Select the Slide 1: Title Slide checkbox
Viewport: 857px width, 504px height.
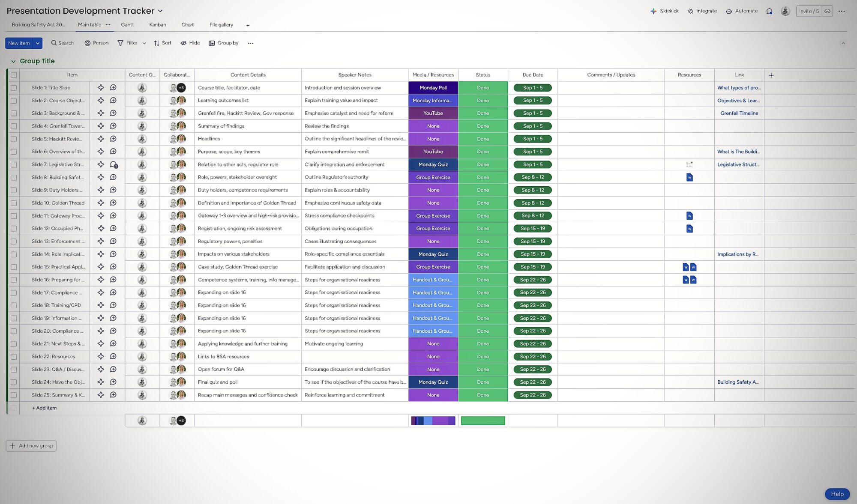(14, 88)
